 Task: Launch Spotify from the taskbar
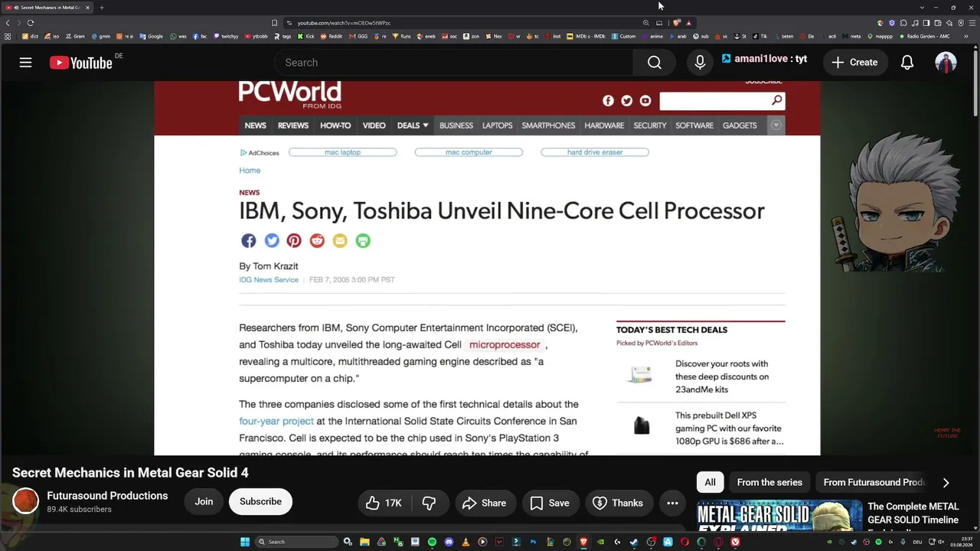432,542
